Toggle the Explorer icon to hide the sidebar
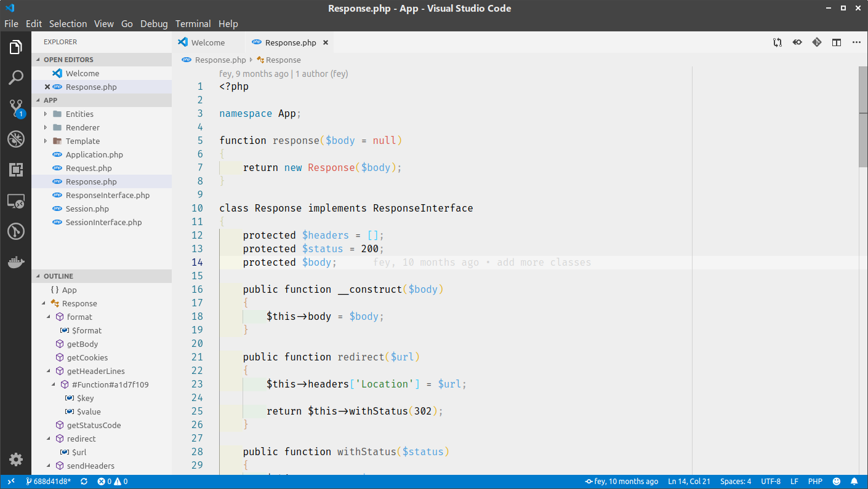 [15, 46]
